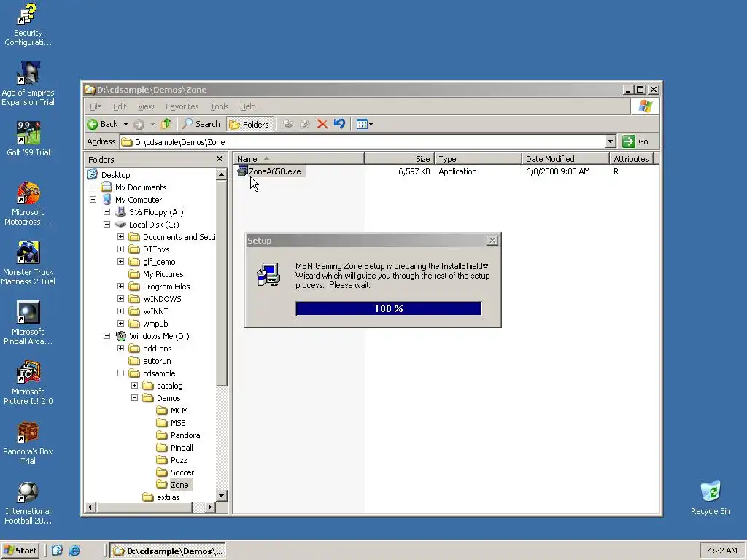
Task: Click the Go button
Action: click(636, 141)
